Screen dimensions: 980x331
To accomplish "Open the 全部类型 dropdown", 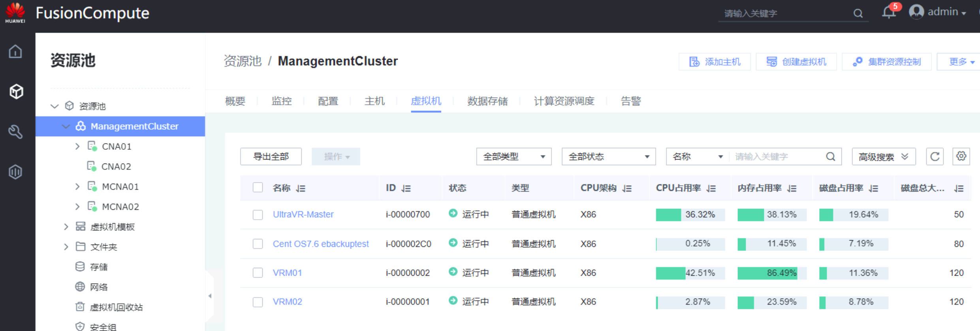I will click(x=514, y=157).
